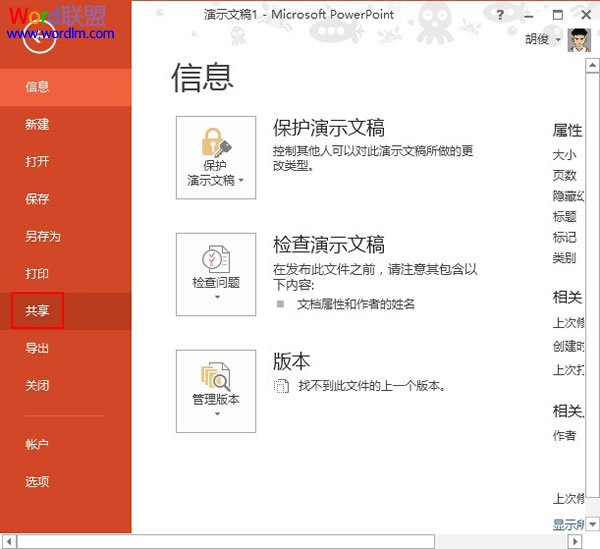600x549 pixels.
Task: Click the 找不到此文件的上一个版本 text
Action: click(x=372, y=386)
